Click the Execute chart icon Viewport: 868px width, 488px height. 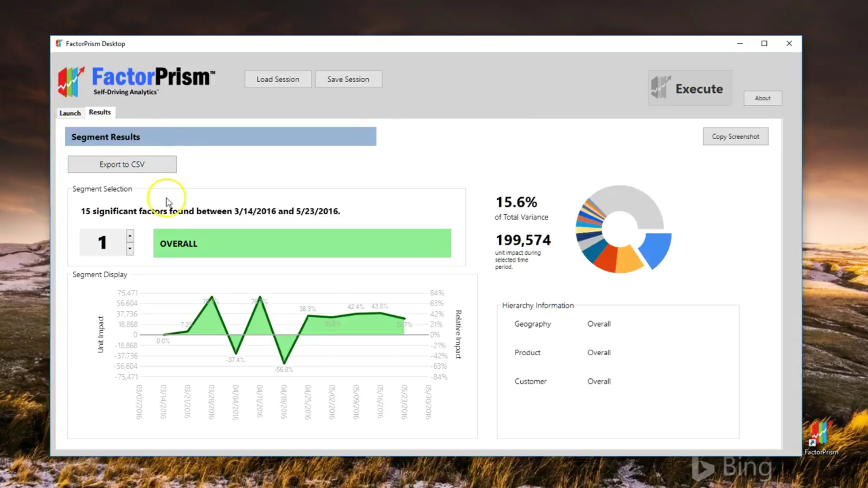coord(660,87)
